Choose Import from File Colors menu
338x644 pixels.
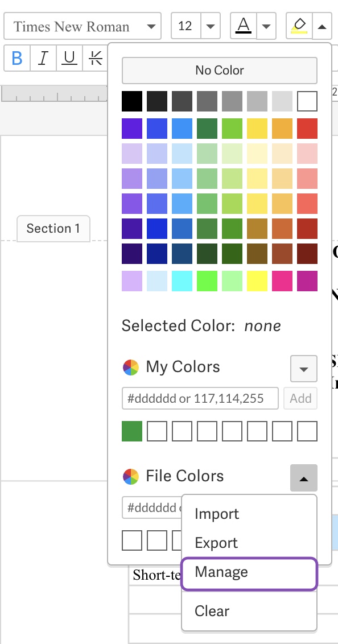(x=249, y=514)
